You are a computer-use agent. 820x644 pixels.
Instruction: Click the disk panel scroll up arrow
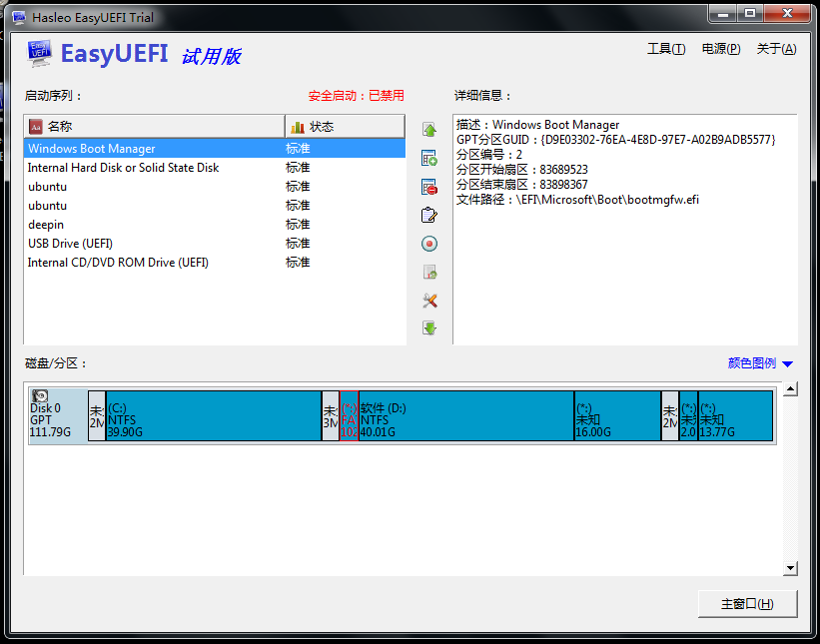[790, 389]
